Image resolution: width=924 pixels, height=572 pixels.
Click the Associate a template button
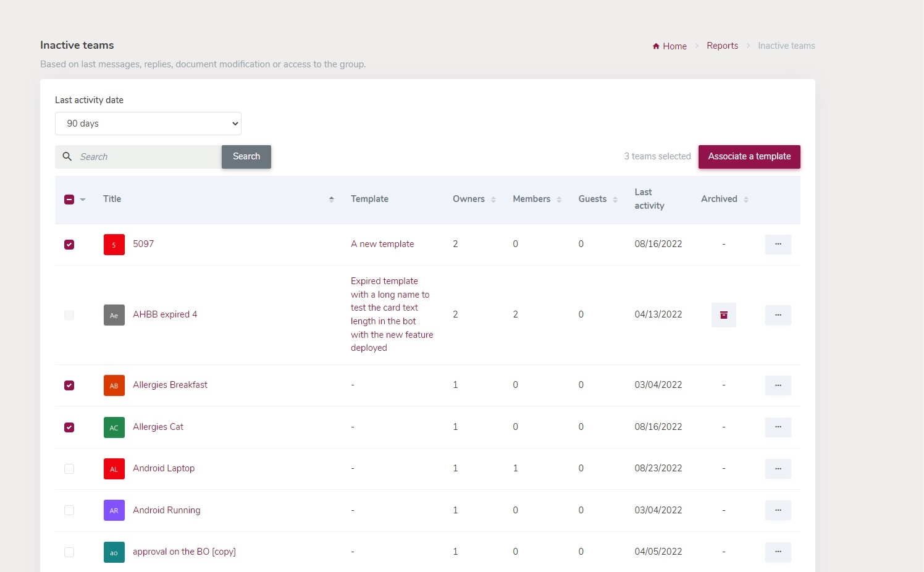749,156
